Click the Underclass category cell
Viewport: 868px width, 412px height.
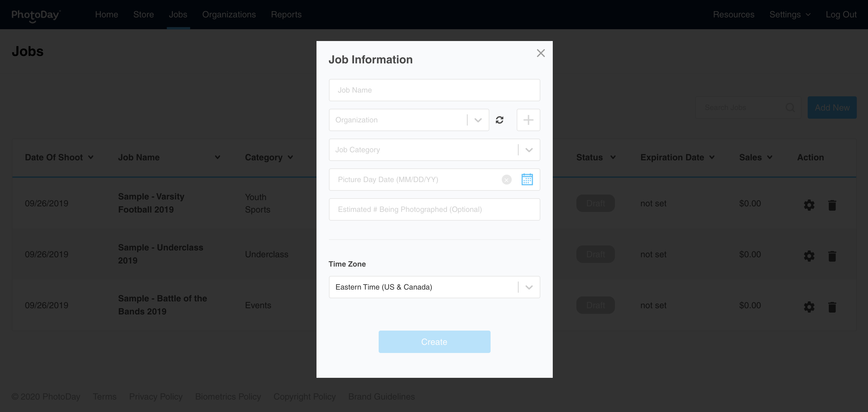point(266,254)
